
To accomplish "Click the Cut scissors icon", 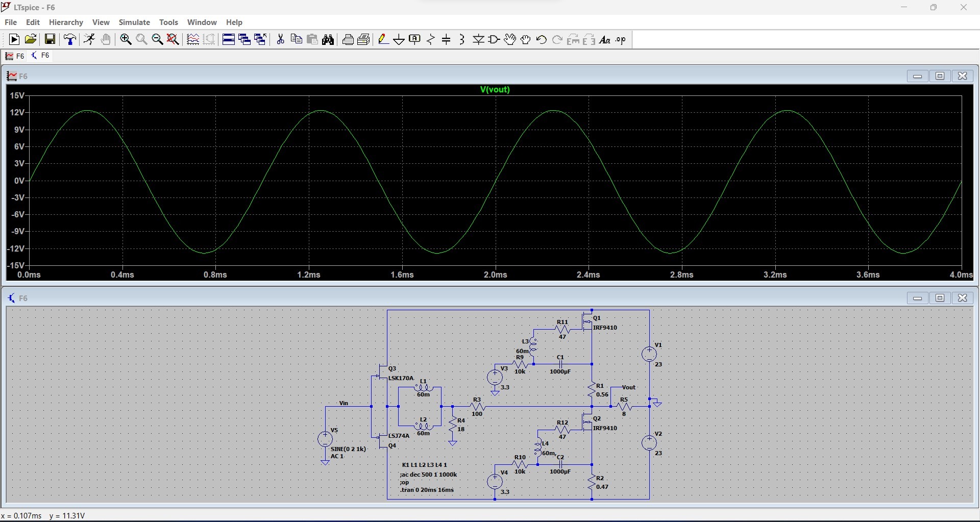I will pos(280,40).
